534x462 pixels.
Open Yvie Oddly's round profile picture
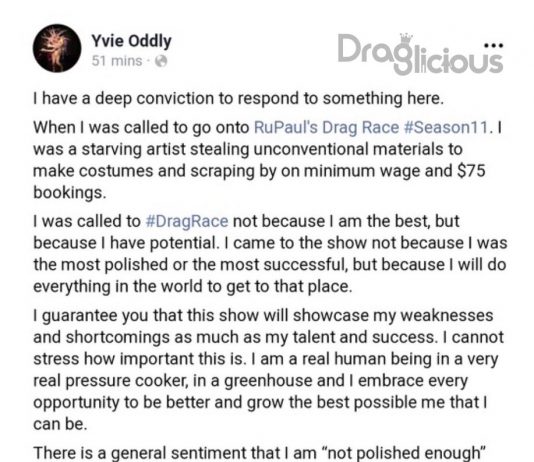click(57, 48)
